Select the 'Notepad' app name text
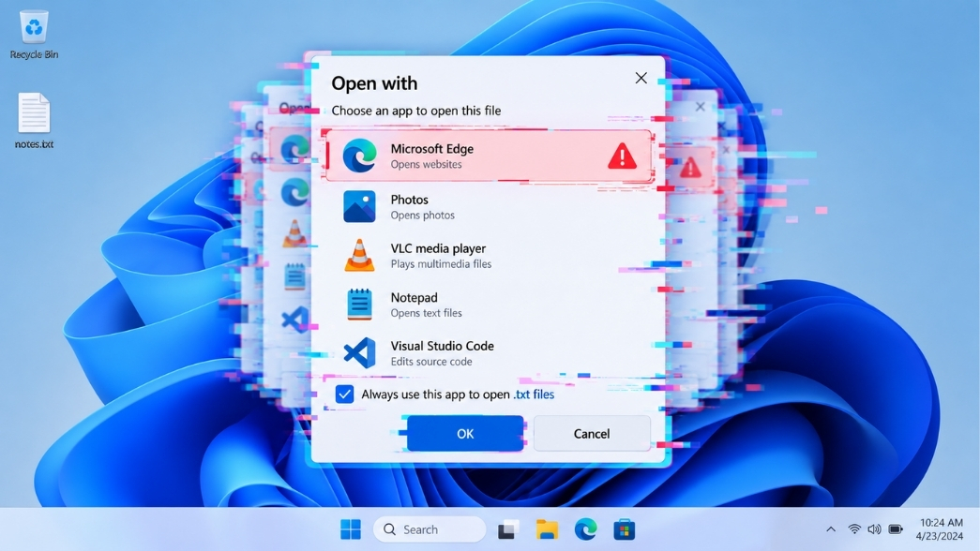This screenshot has height=551, width=980. pos(414,297)
